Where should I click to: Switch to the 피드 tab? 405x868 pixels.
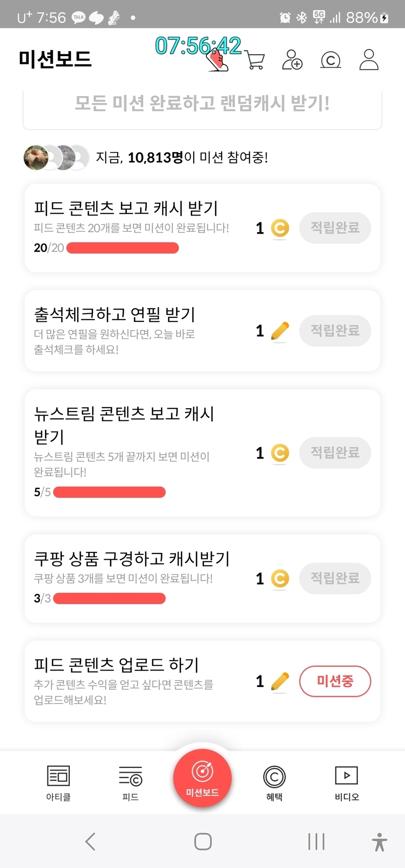[x=130, y=782]
